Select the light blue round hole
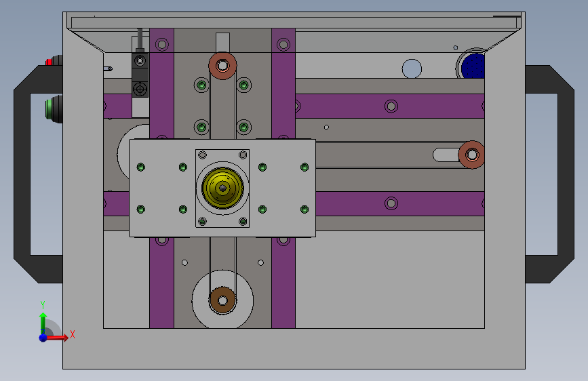This screenshot has height=381, width=588. coord(412,69)
